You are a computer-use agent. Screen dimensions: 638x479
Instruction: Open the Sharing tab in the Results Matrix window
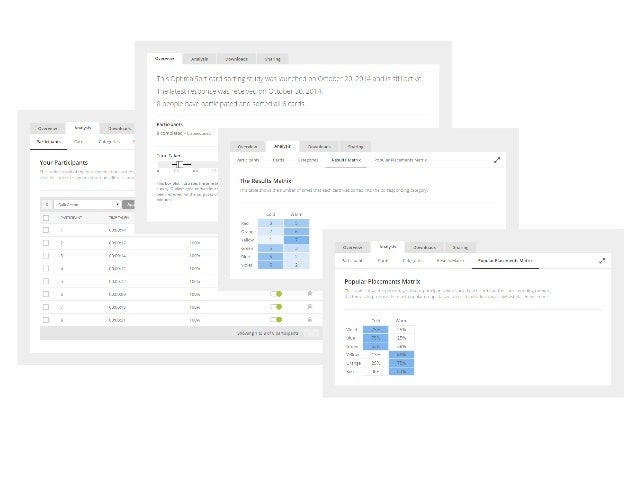pos(355,147)
